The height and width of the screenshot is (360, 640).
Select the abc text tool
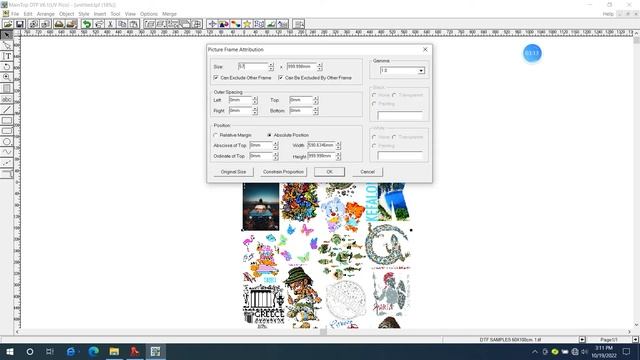(x=7, y=99)
